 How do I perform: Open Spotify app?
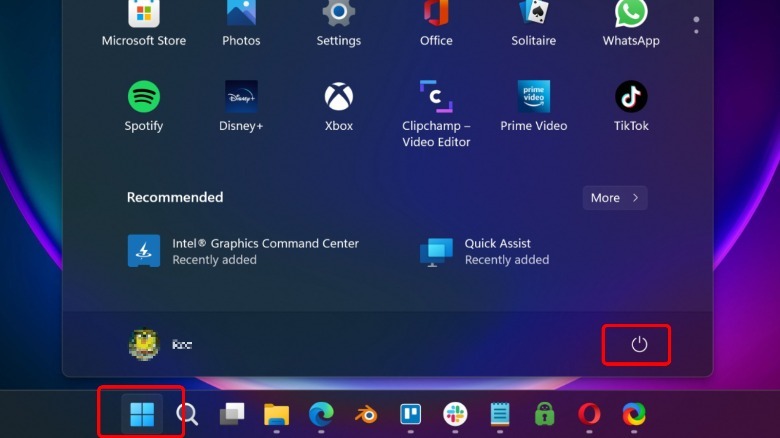[x=144, y=106]
